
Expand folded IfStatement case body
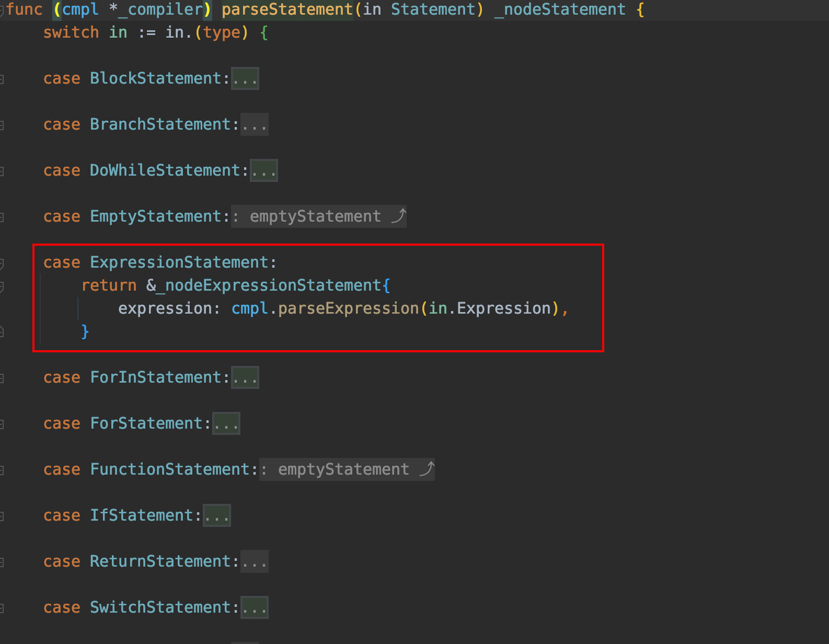tap(216, 515)
